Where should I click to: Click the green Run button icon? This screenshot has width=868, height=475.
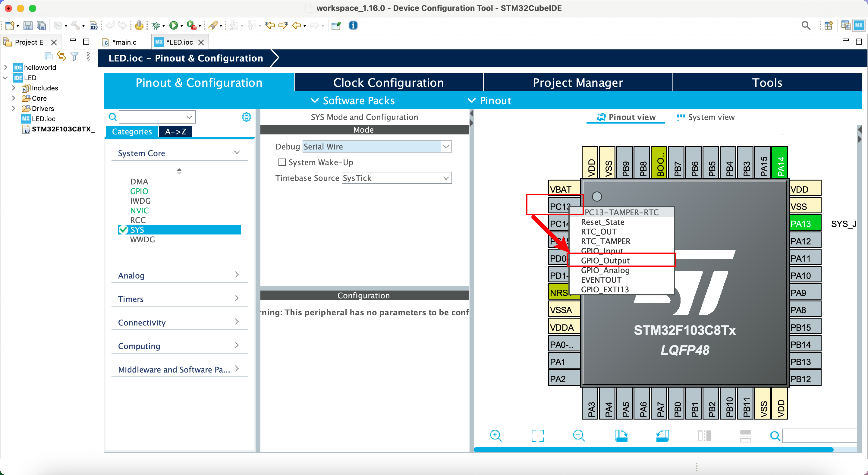coord(174,25)
